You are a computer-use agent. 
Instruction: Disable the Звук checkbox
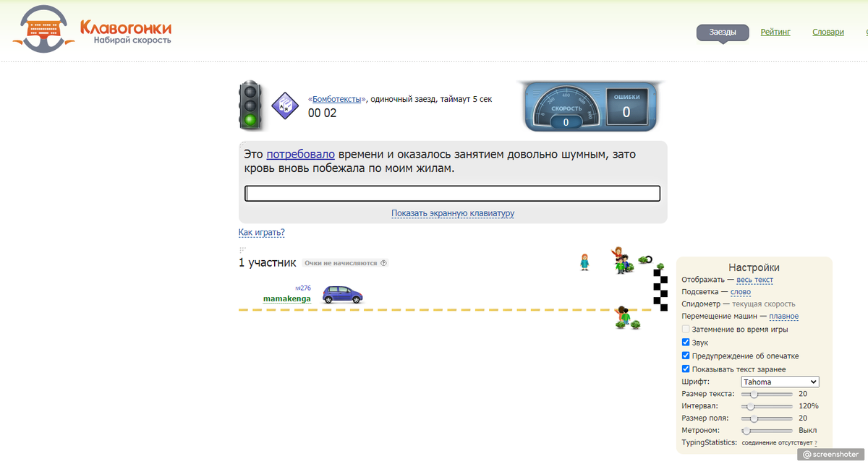tap(686, 343)
